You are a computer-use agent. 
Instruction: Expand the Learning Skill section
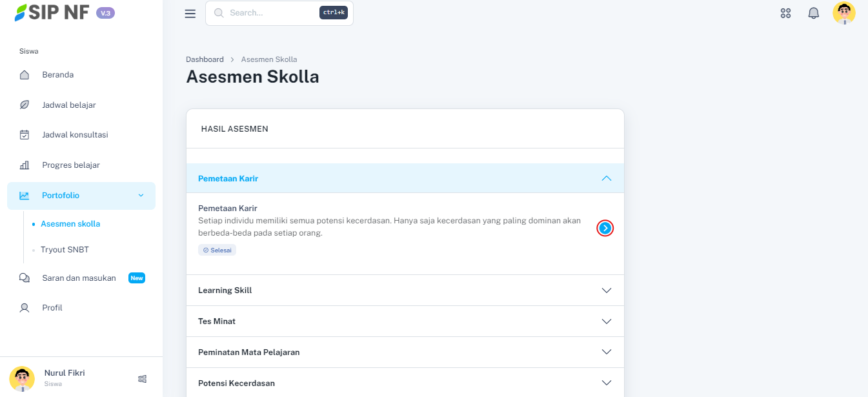[x=606, y=290]
